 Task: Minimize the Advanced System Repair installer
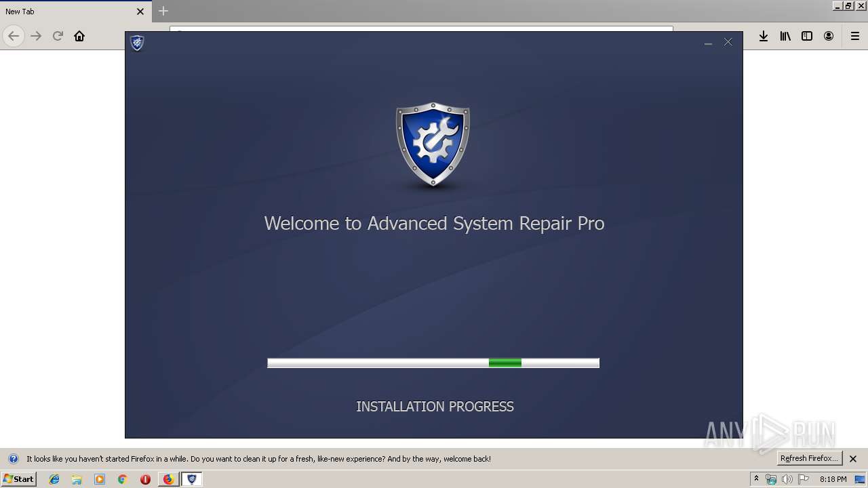(x=708, y=43)
